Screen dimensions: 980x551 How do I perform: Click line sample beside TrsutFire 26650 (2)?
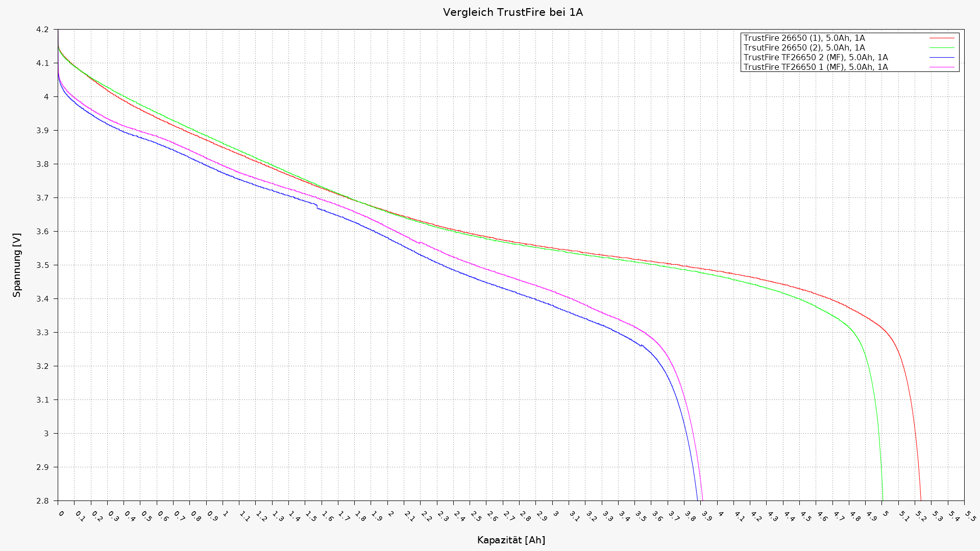942,48
